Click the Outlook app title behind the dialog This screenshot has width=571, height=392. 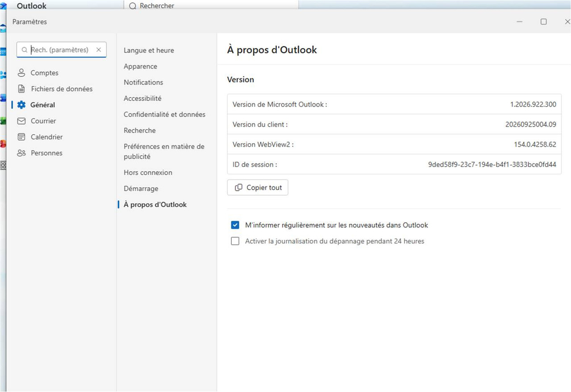pos(31,6)
